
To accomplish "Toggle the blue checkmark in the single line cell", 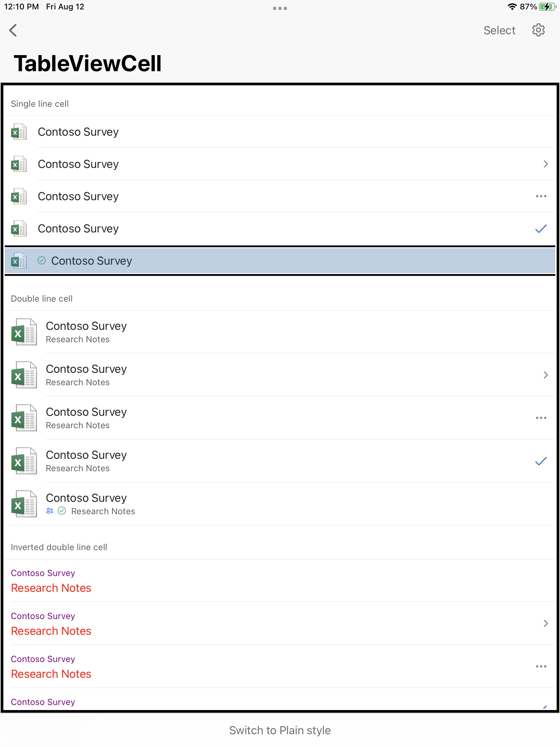I will [x=541, y=229].
